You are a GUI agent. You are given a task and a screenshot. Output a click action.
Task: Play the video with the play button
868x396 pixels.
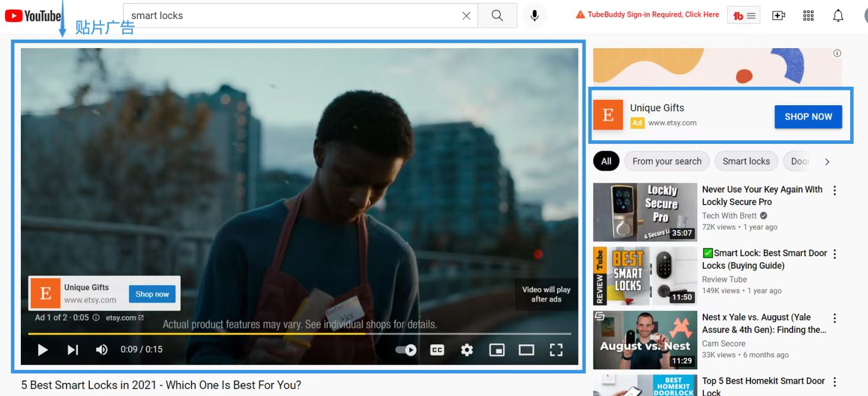[43, 350]
